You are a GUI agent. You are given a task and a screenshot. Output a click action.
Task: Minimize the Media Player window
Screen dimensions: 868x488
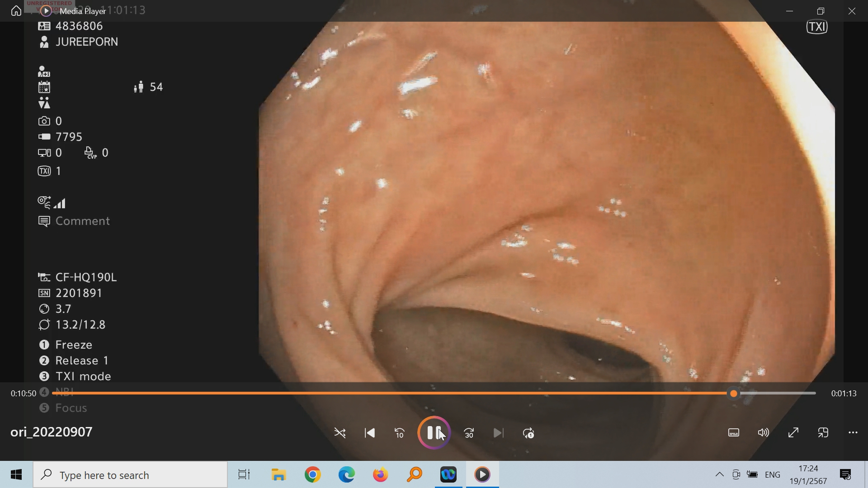pyautogui.click(x=790, y=11)
